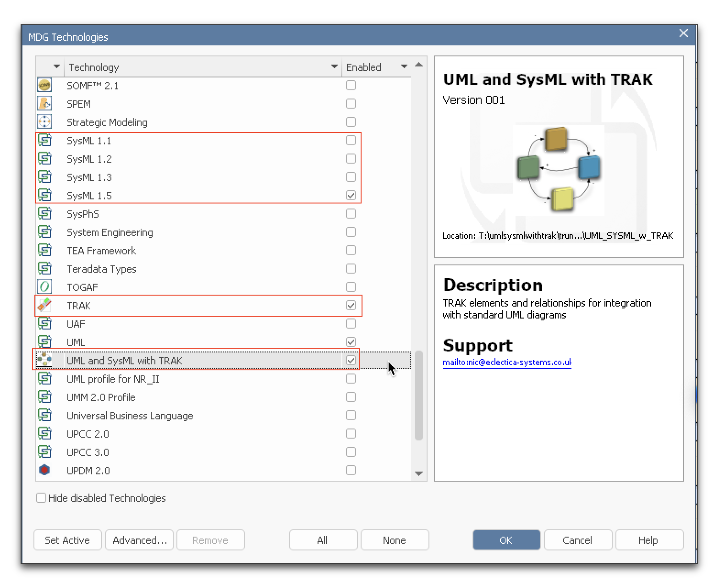Click the UPCC 3.0 row icon
The image size is (719, 588).
[44, 452]
